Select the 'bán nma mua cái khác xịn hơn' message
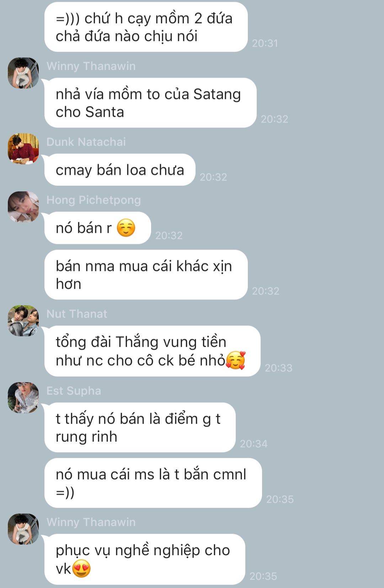Image resolution: width=384 pixels, height=588 pixels. pyautogui.click(x=146, y=275)
